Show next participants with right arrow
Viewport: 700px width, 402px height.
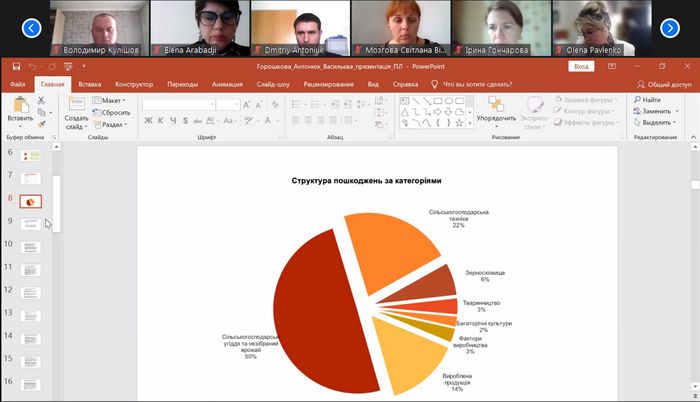click(x=671, y=28)
